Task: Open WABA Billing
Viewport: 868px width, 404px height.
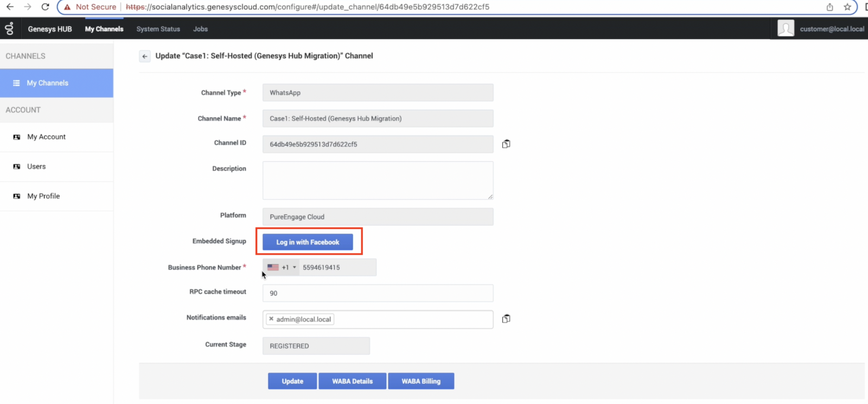Action: [x=420, y=381]
